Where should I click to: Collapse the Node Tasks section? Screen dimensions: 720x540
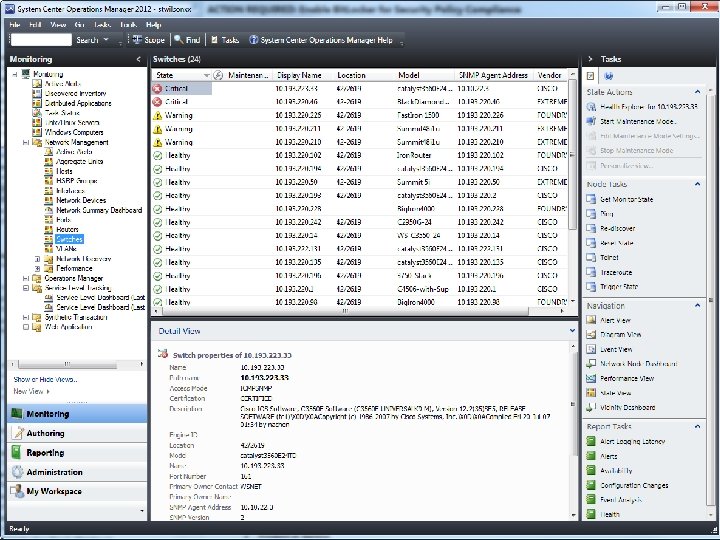pyautogui.click(x=698, y=184)
